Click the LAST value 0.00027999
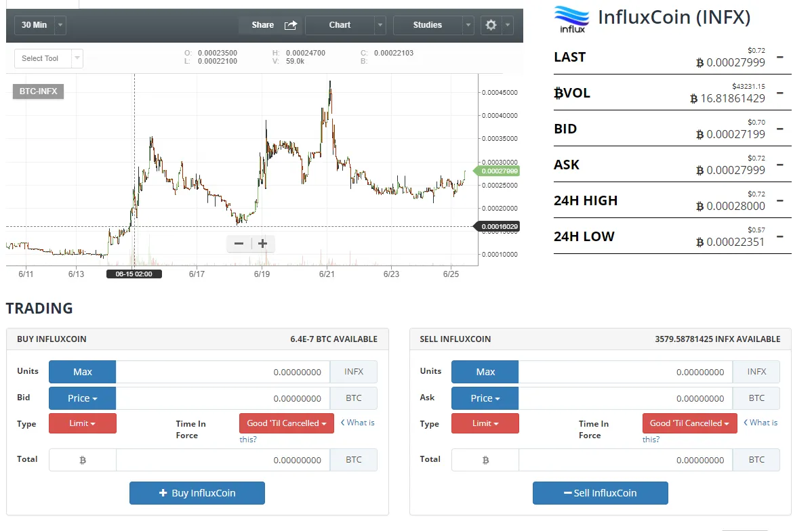The image size is (812, 531). 731,62
